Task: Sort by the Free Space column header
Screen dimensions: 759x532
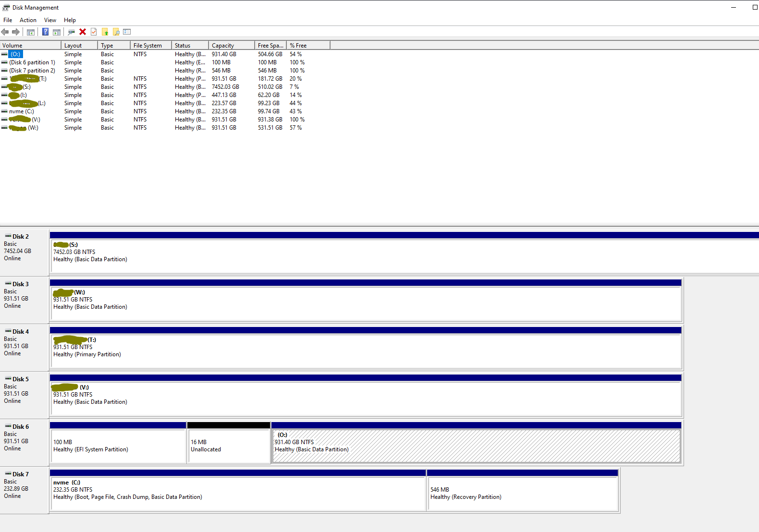Action: pos(270,46)
